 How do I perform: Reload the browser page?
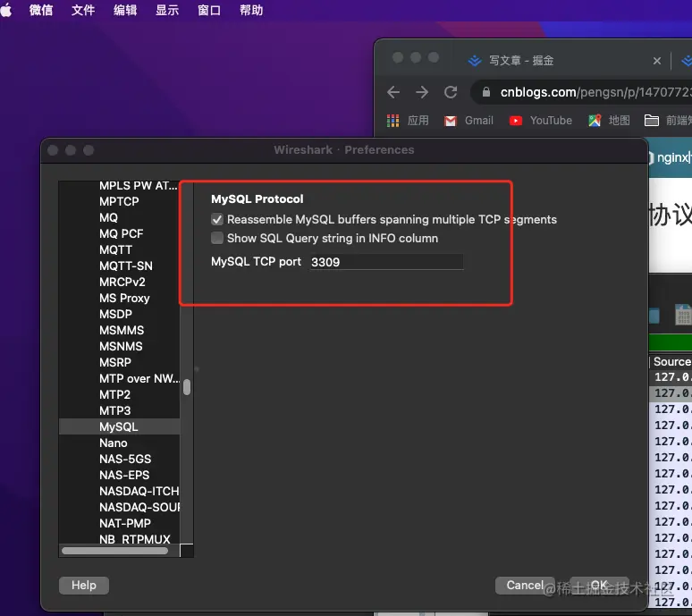click(x=451, y=92)
